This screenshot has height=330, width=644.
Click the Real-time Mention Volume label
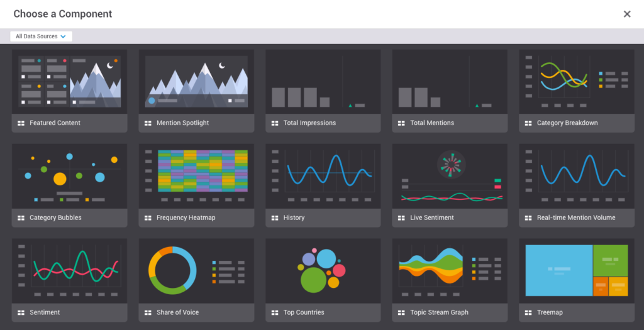click(x=576, y=218)
